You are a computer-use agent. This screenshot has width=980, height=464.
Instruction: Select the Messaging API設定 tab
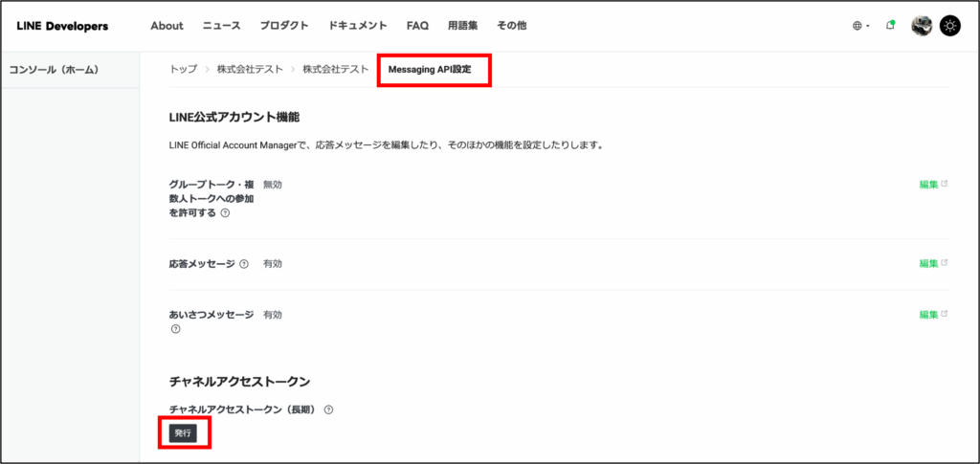[x=430, y=69]
